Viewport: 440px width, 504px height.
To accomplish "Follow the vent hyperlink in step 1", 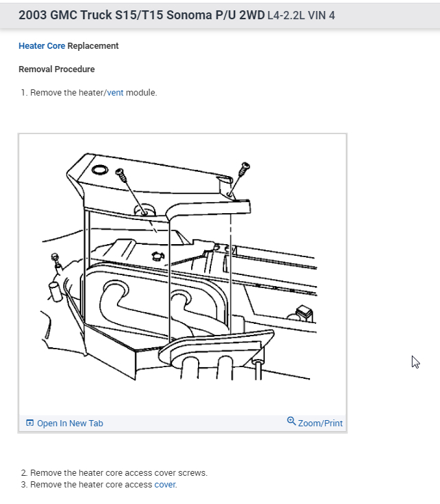I will click(x=115, y=93).
